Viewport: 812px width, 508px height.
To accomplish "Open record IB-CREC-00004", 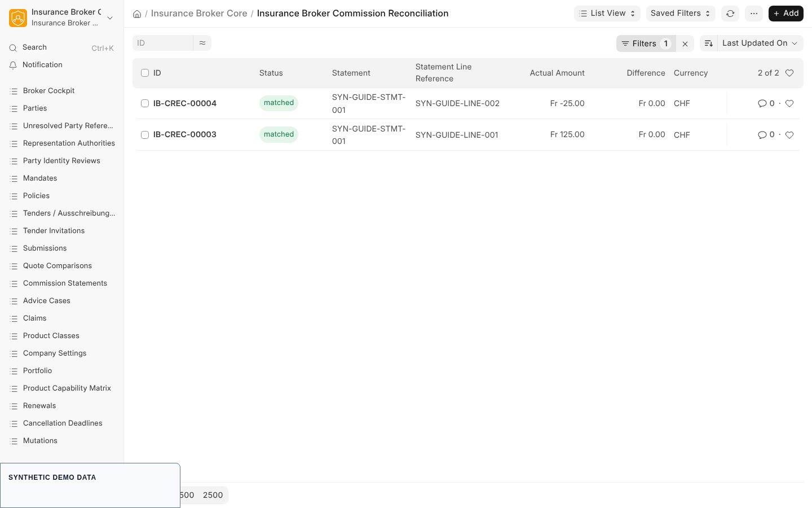I will click(x=185, y=103).
